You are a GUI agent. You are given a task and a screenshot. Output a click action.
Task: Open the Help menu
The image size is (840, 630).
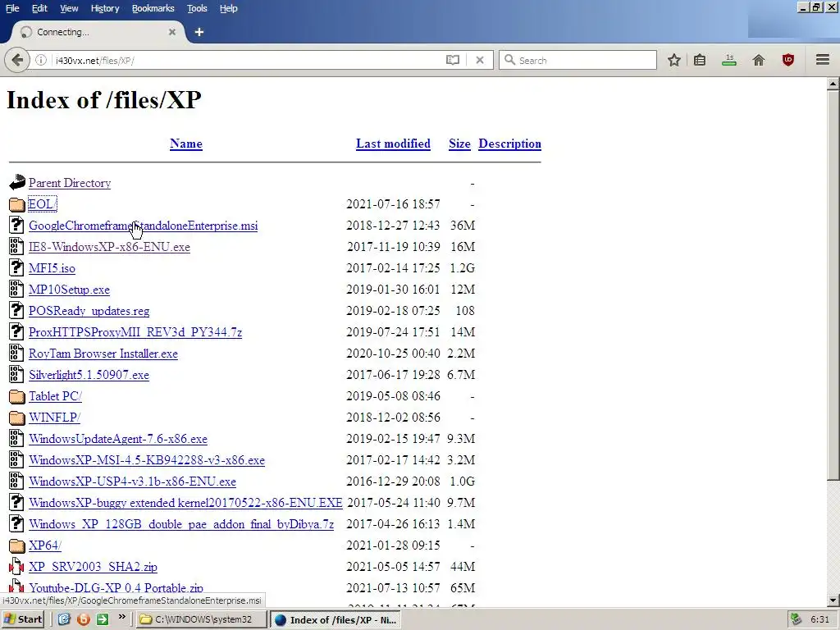pos(228,8)
